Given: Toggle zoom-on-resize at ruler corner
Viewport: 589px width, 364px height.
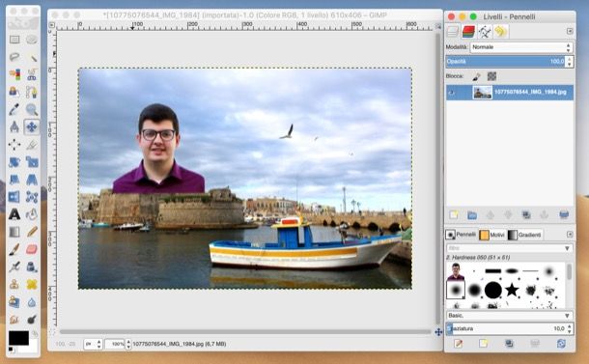Looking at the screenshot, I should click(438, 26).
